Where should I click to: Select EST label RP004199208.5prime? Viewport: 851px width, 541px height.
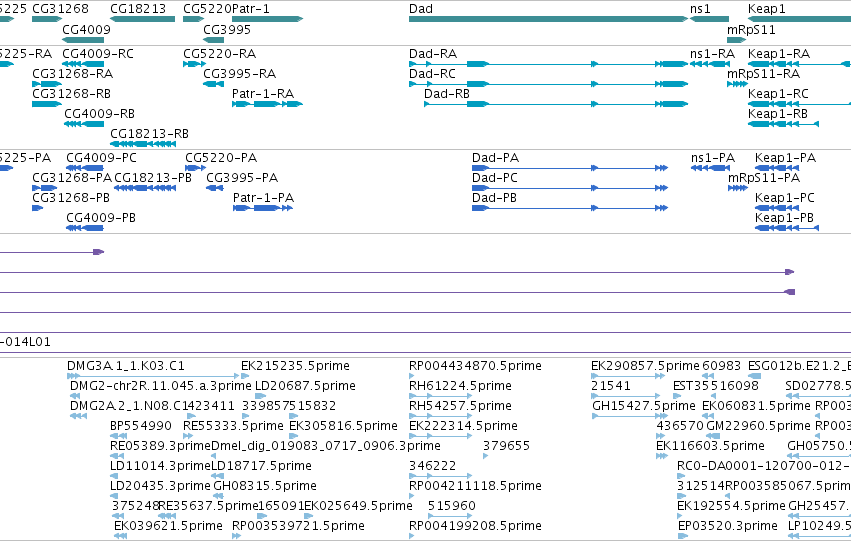pyautogui.click(x=475, y=527)
